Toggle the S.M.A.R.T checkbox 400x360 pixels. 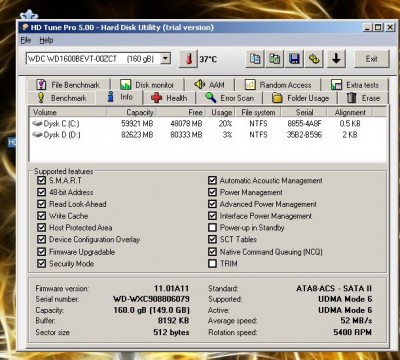click(x=41, y=180)
